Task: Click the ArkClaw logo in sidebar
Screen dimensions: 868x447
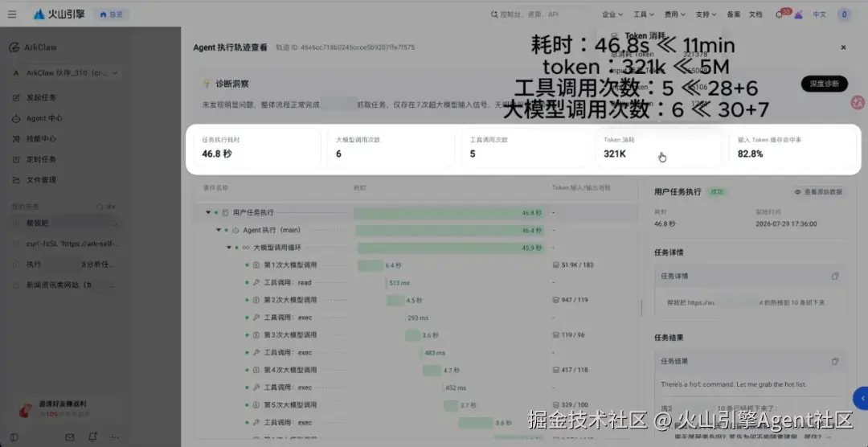Action: (33, 47)
